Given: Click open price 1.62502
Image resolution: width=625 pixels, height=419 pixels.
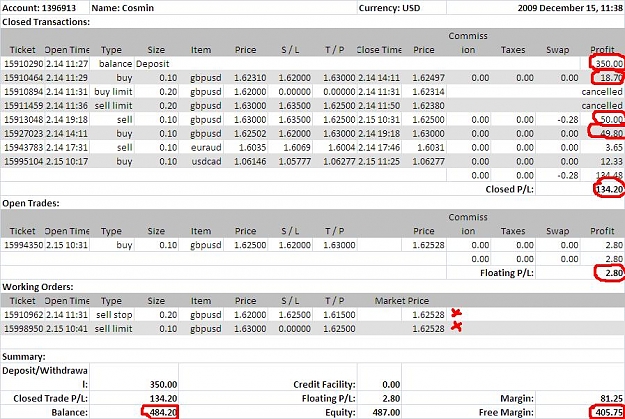Looking at the screenshot, I should coord(250,134).
